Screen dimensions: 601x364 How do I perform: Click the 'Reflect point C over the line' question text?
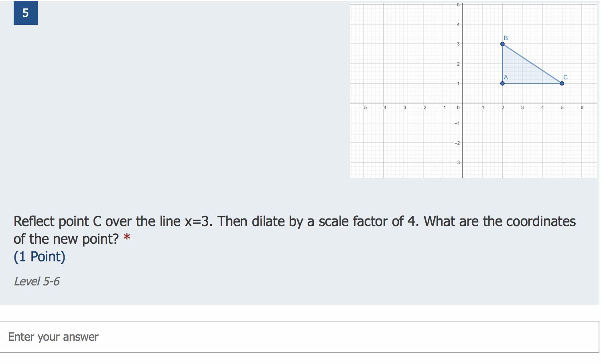pyautogui.click(x=97, y=221)
